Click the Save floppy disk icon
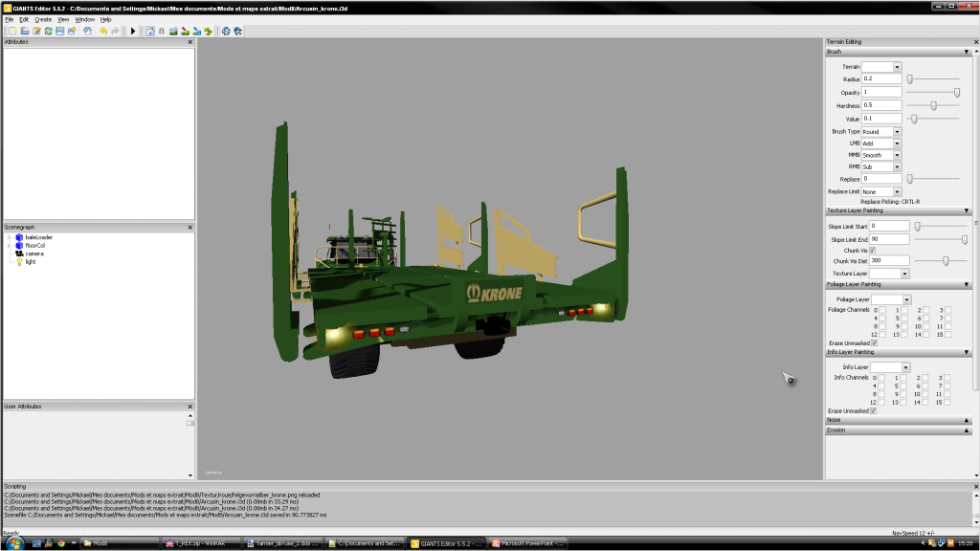The image size is (980, 551). [x=60, y=32]
